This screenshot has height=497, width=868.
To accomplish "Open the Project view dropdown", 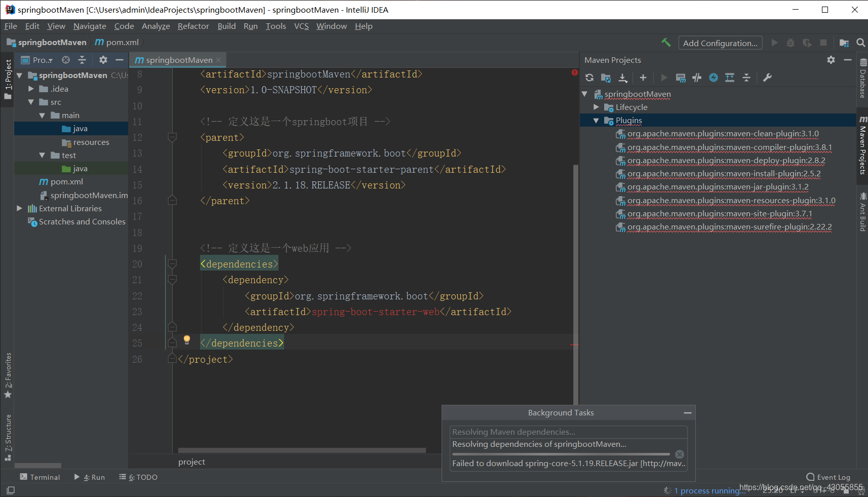I will click(37, 60).
